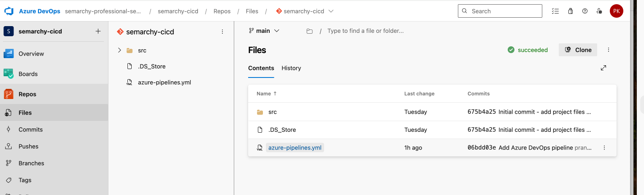Open more options for azure-pipelines.yml row
644x195 pixels.
point(604,148)
